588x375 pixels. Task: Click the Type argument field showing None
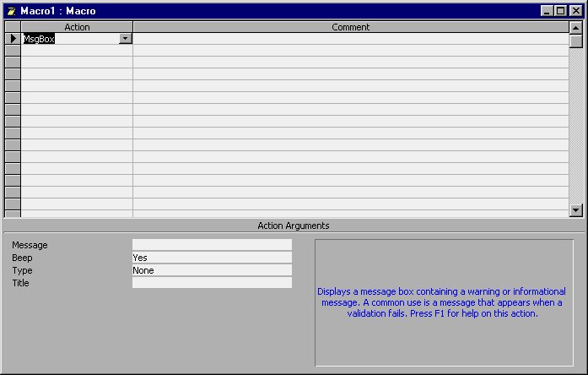click(211, 270)
